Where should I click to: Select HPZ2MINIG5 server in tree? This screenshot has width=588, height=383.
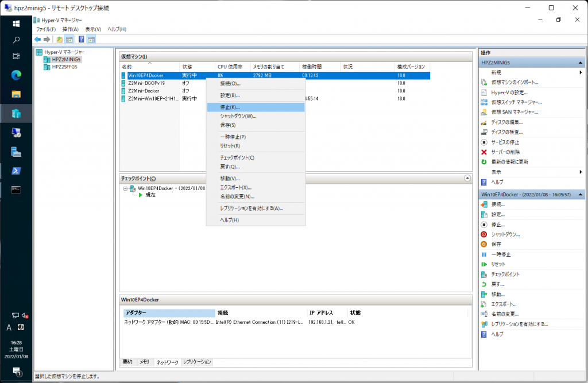click(66, 59)
